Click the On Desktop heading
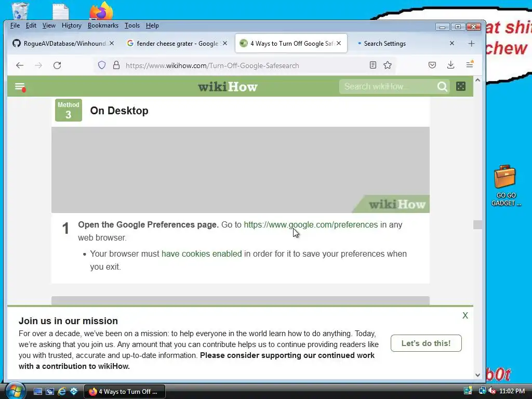 pyautogui.click(x=119, y=111)
